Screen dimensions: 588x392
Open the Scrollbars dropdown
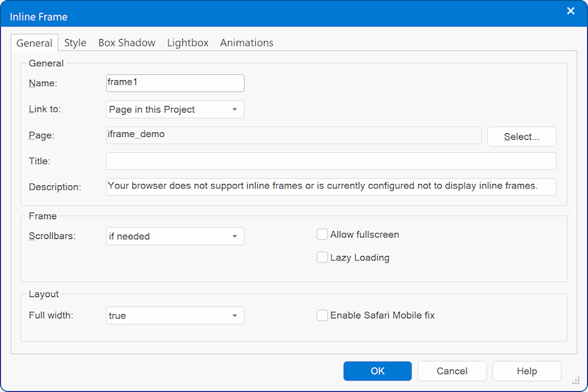coord(175,236)
